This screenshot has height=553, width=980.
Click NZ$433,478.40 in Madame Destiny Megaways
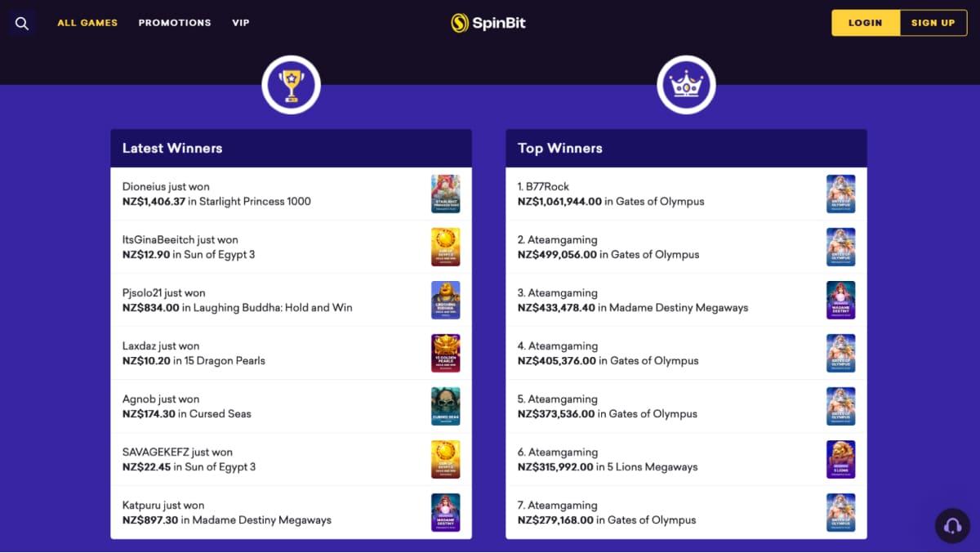click(x=633, y=307)
